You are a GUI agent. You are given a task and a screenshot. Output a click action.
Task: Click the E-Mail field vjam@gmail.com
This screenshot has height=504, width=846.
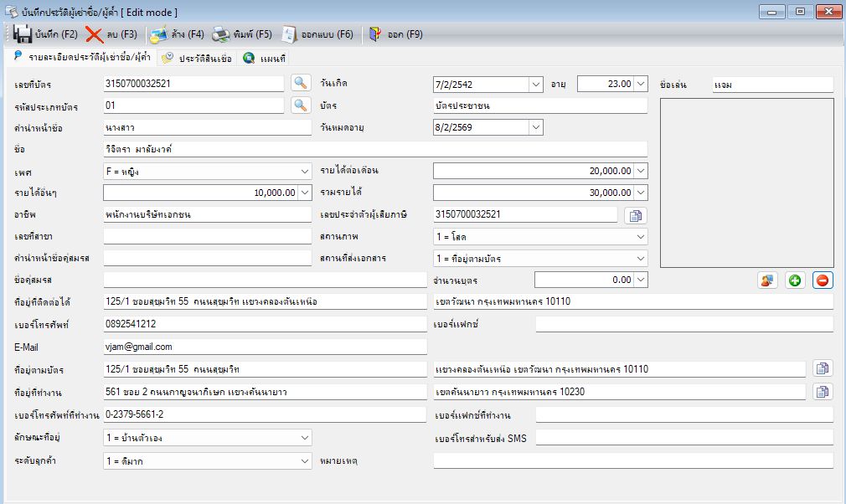click(x=265, y=347)
